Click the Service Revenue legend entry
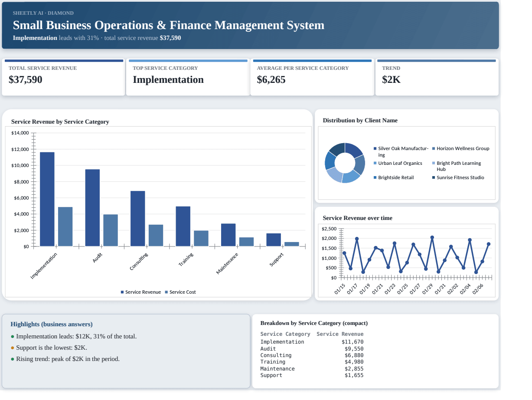 pos(141,292)
